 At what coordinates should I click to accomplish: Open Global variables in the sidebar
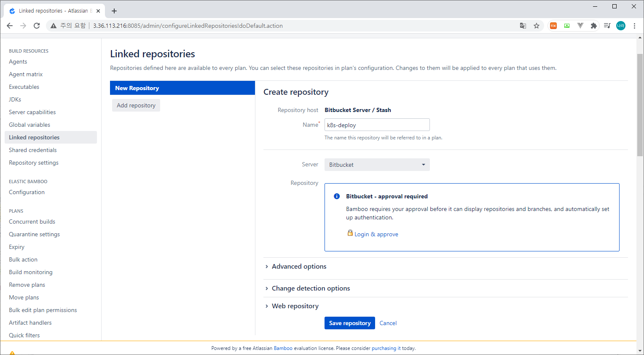tap(30, 125)
